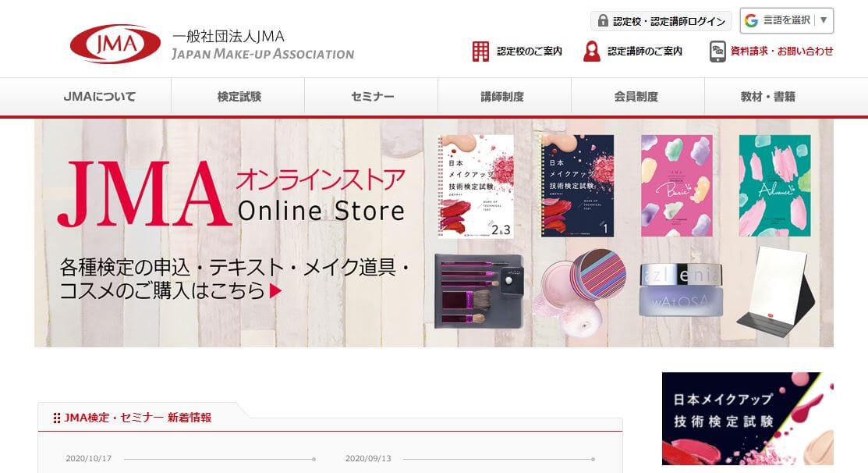Open the 教材・書籍 navigation item

[x=768, y=97]
